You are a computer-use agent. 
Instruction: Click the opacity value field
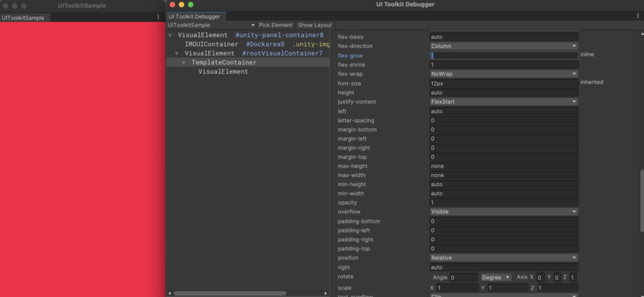pos(503,202)
